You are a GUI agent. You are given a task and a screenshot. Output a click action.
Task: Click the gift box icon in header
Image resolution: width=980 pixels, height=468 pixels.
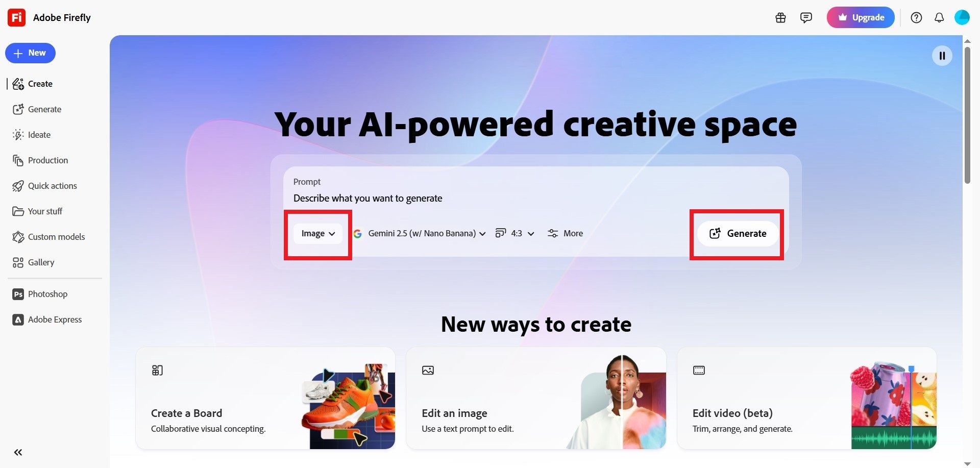click(x=780, y=18)
